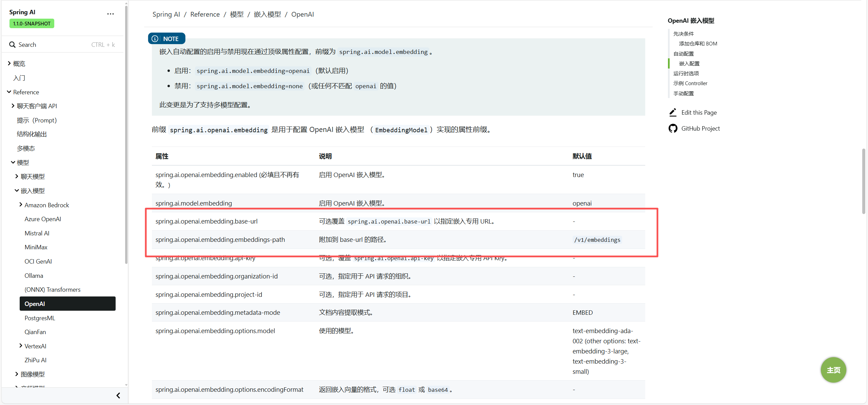Click the 嵌入模型 breadcrumb link
868x405 pixels.
tap(267, 14)
